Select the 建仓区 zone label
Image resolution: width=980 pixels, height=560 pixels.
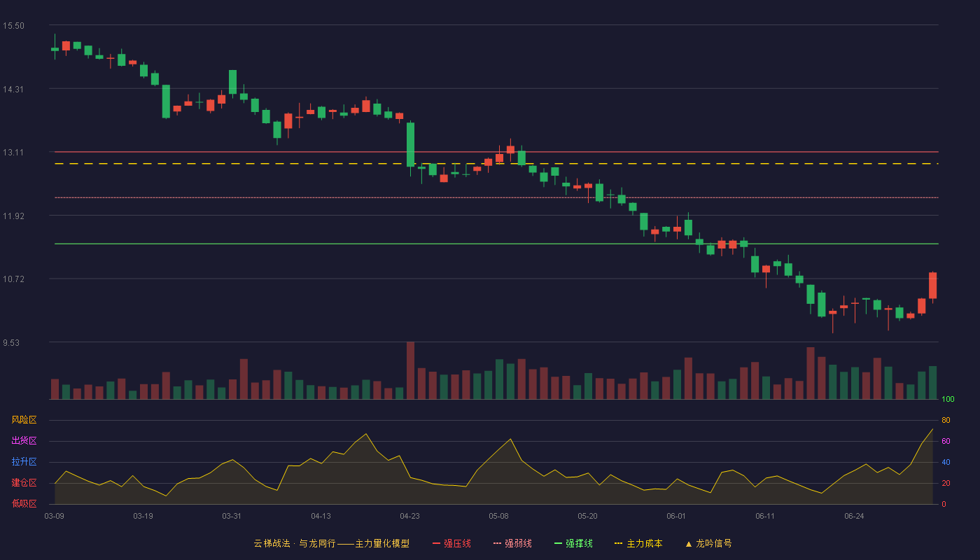24,483
